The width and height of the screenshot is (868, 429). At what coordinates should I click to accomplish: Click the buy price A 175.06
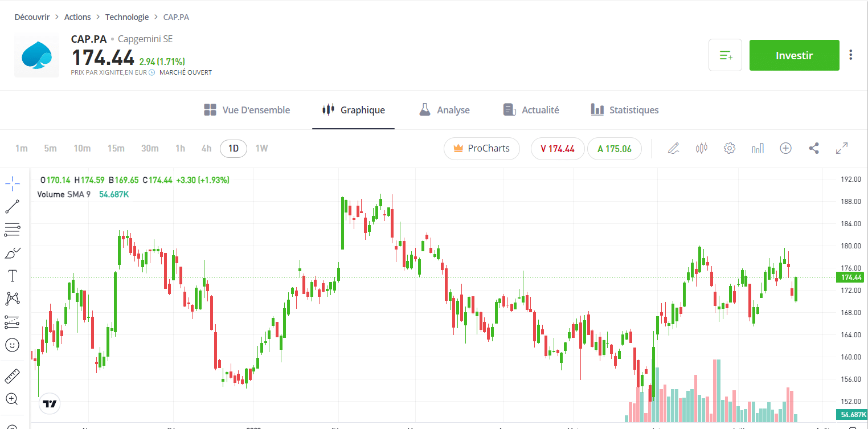(615, 149)
